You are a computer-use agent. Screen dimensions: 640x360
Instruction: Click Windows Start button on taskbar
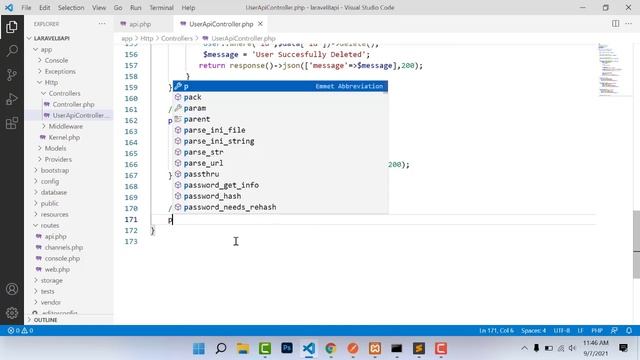[x=199, y=349]
